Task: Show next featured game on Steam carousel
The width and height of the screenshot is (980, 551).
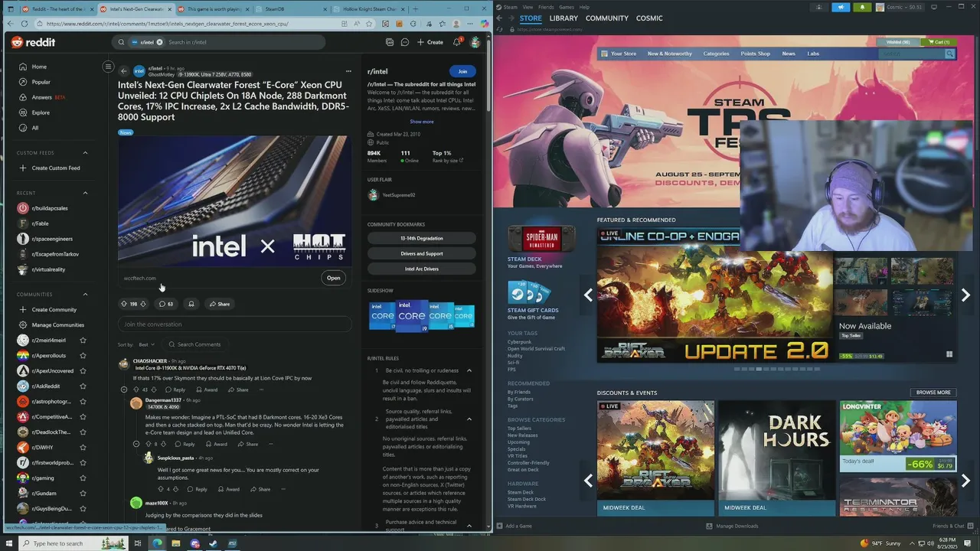Action: (965, 295)
